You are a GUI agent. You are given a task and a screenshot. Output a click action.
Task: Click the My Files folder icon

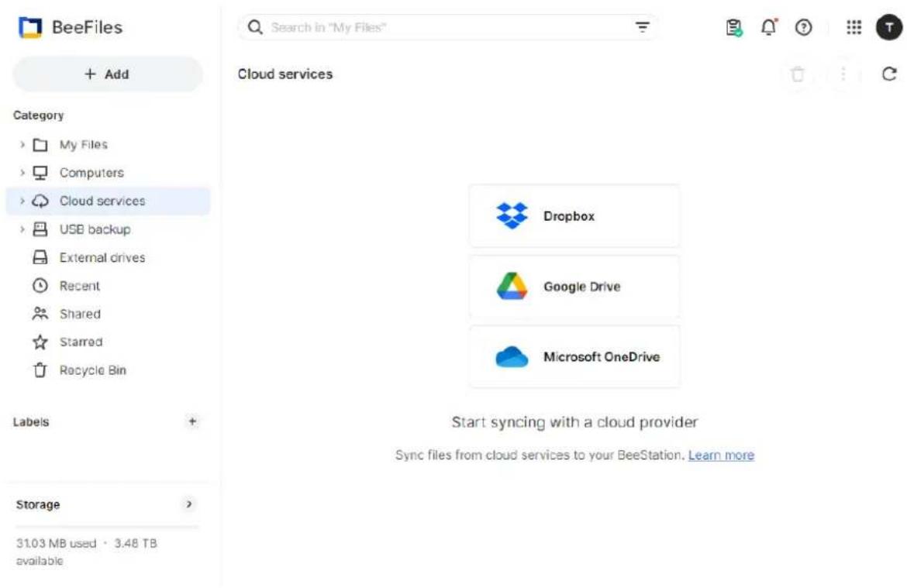40,145
